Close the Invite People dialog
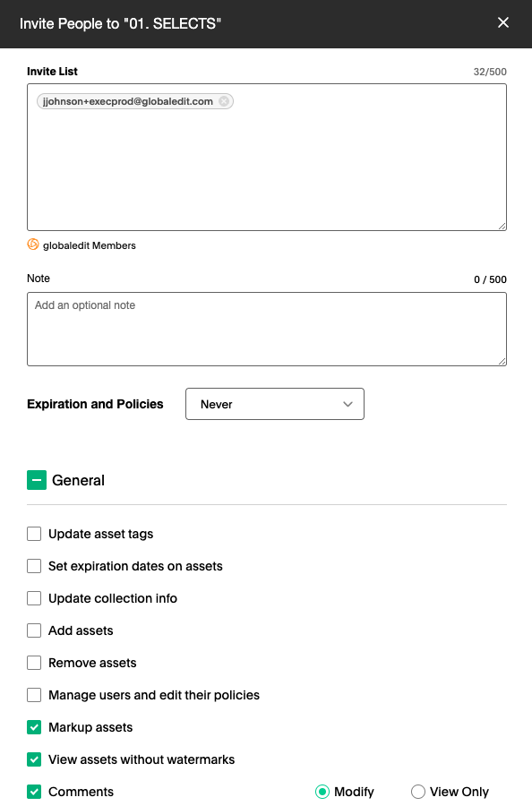This screenshot has height=806, width=532. pyautogui.click(x=503, y=22)
